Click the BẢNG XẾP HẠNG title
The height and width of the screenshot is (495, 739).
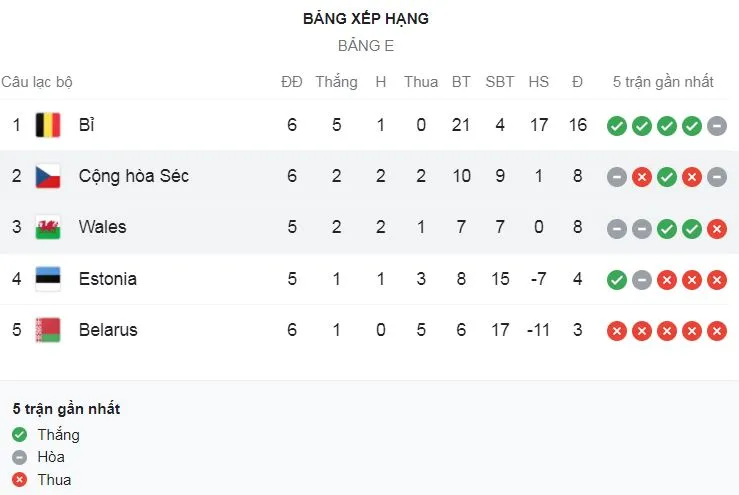coord(366,18)
